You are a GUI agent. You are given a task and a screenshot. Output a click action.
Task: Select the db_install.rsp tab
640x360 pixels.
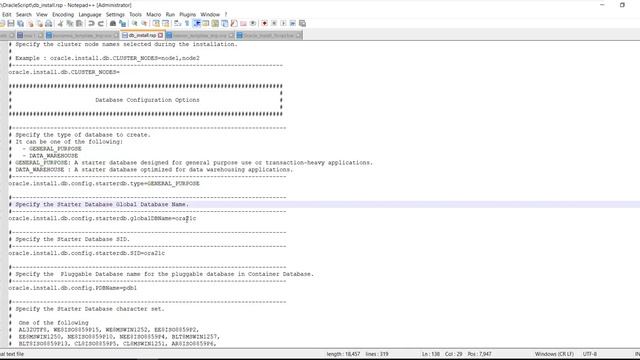(142, 36)
